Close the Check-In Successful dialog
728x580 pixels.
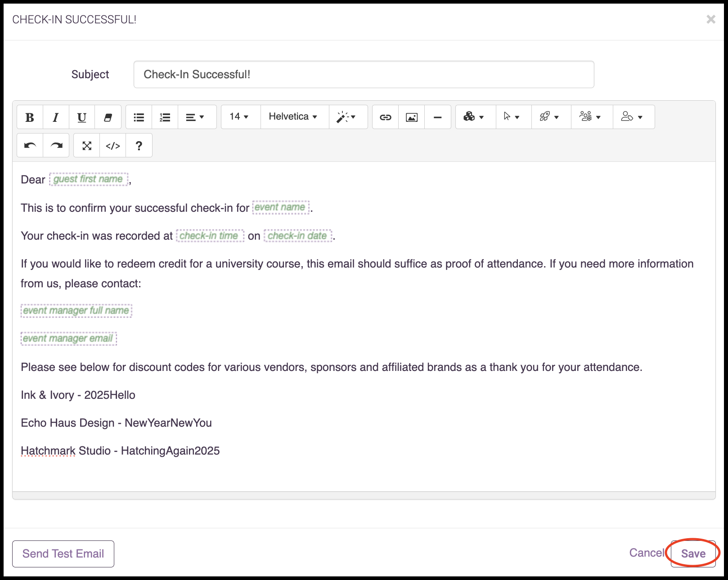711,19
